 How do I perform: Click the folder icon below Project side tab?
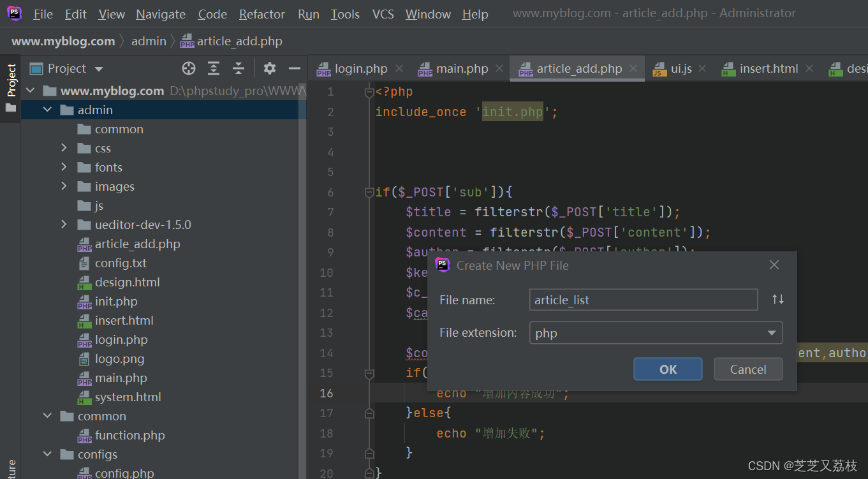[x=10, y=108]
